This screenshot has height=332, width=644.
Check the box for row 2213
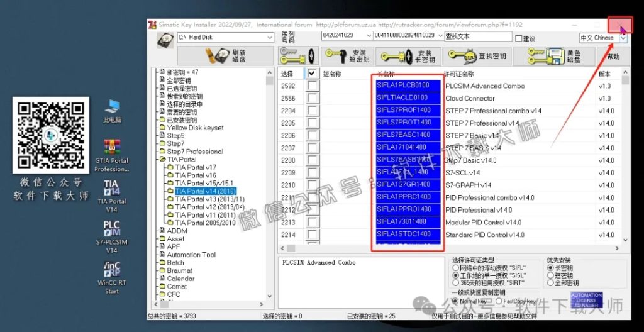coord(313,223)
